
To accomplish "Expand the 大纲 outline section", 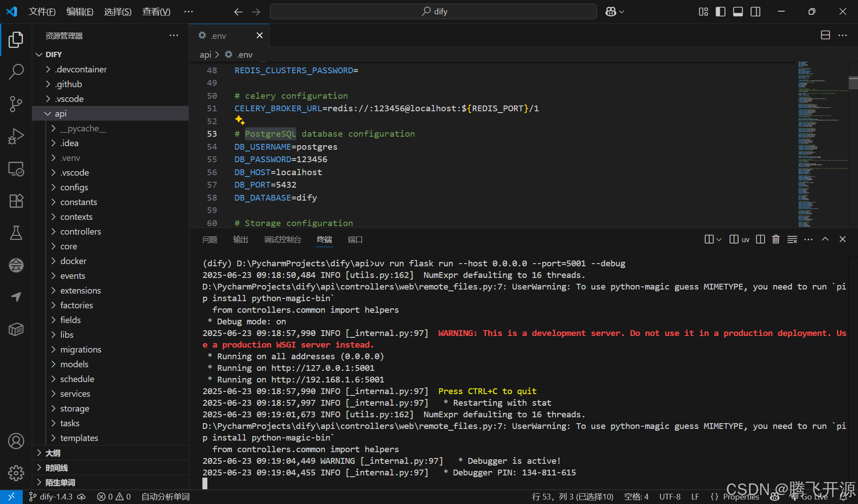I will pos(53,453).
